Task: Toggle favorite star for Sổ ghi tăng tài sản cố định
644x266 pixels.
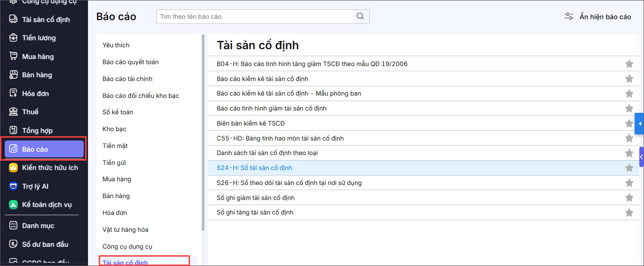Action: (629, 213)
